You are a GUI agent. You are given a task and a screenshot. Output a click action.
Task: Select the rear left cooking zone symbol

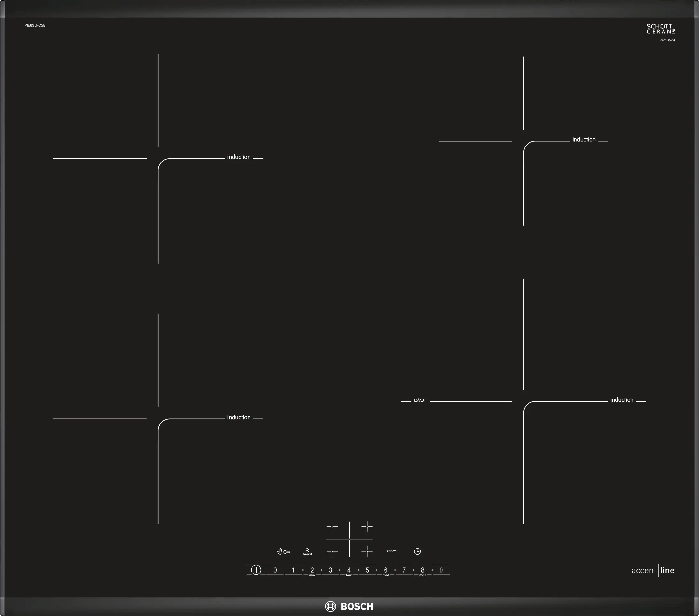click(332, 527)
